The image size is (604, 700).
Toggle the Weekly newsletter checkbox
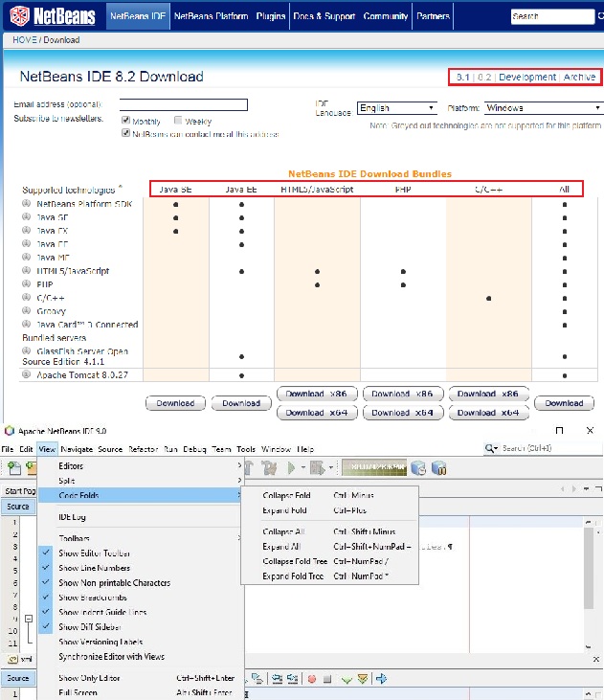178,120
